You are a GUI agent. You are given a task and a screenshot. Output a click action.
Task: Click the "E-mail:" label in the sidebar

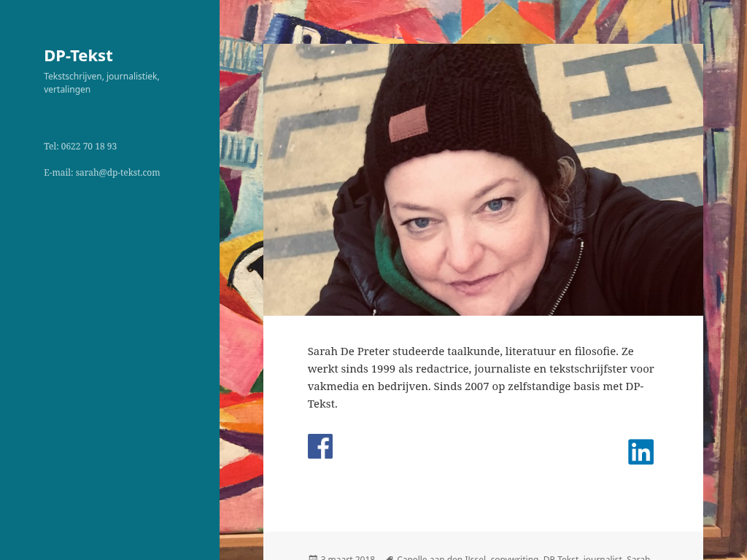pyautogui.click(x=58, y=172)
